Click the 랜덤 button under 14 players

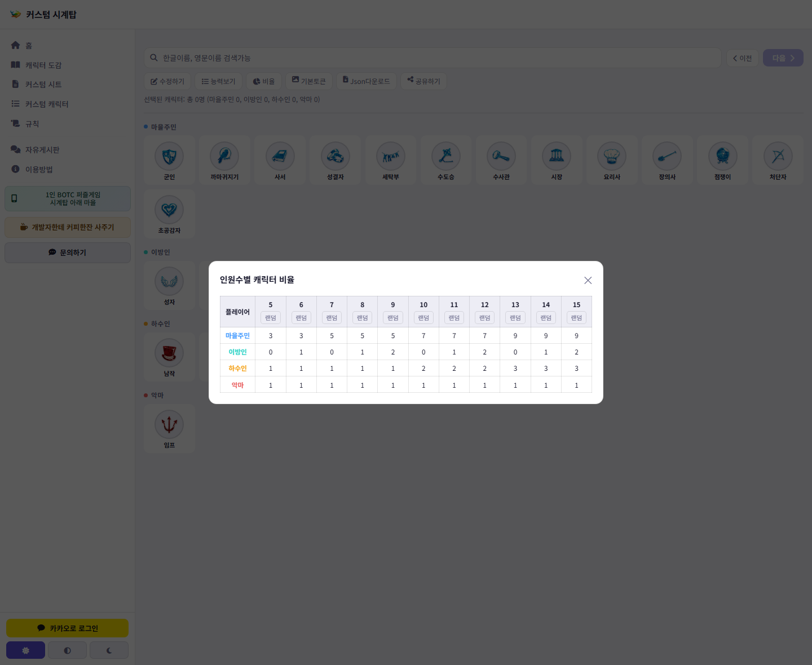pos(546,318)
